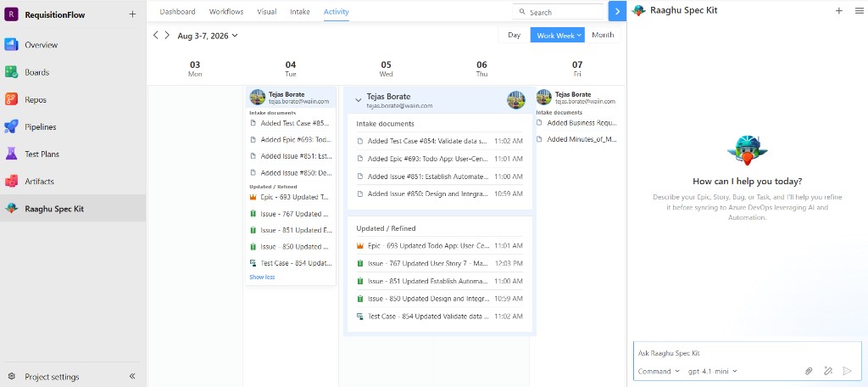Screen dimensions: 868x387
Task: Open Added Issue #850 at 10:59 AM
Action: coord(440,194)
